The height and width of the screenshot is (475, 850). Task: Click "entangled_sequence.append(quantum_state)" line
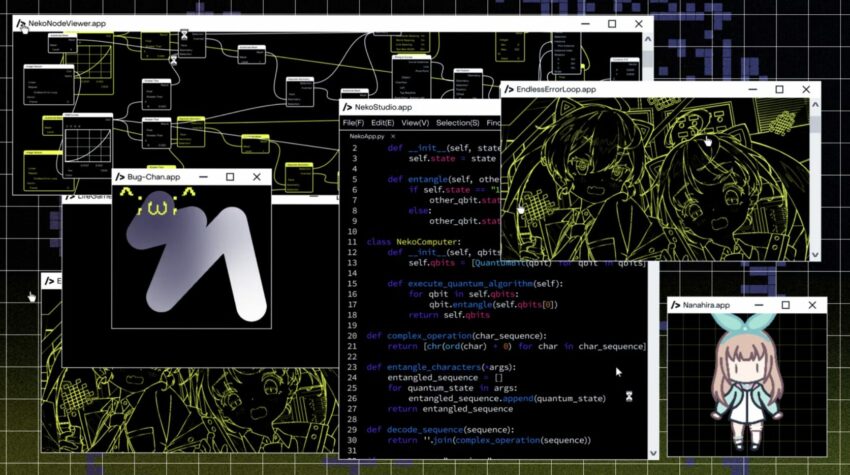[507, 399]
